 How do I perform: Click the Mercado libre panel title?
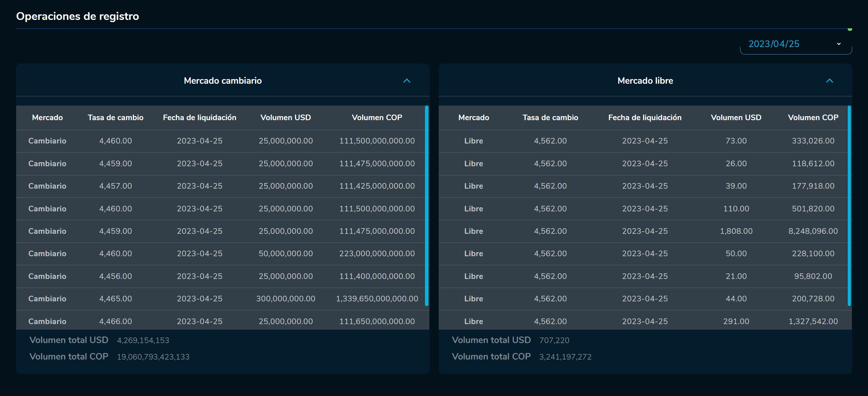(x=645, y=81)
